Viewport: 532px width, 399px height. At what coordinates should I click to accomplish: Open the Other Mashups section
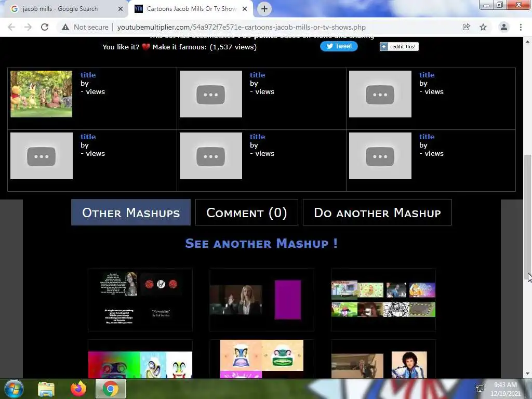tap(131, 212)
